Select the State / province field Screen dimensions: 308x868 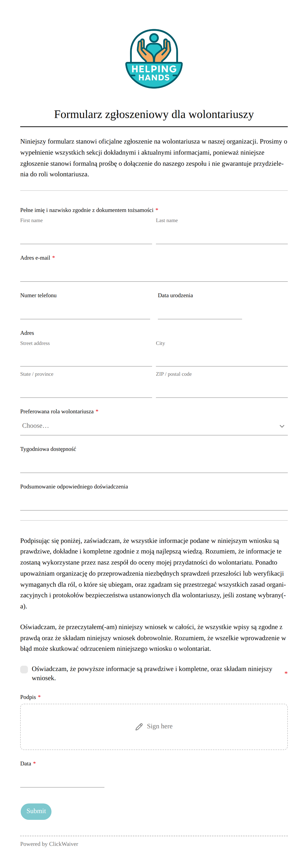[86, 389]
